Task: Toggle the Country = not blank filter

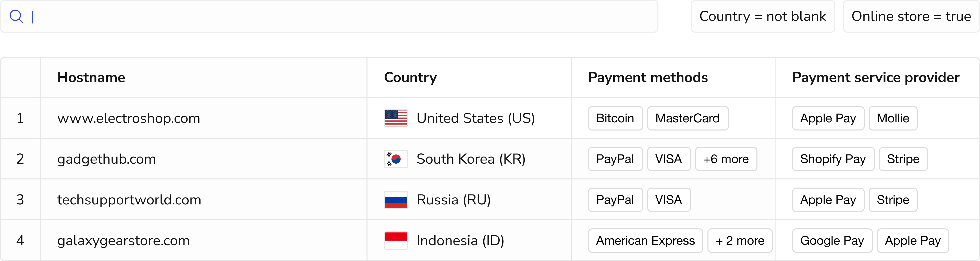Action: [762, 16]
